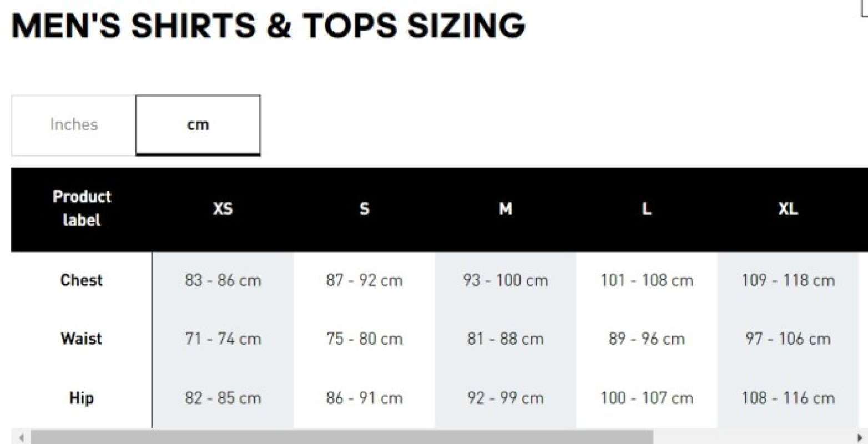Click the Hip row label
Image resolution: width=868 pixels, height=444 pixels.
82,398
